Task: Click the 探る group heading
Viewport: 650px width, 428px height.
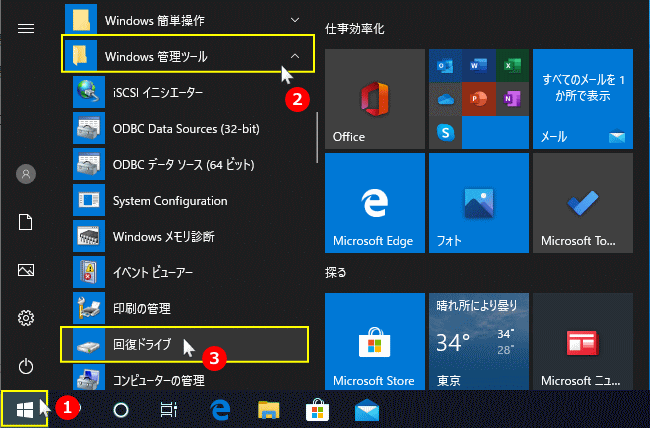Action: coord(335,272)
